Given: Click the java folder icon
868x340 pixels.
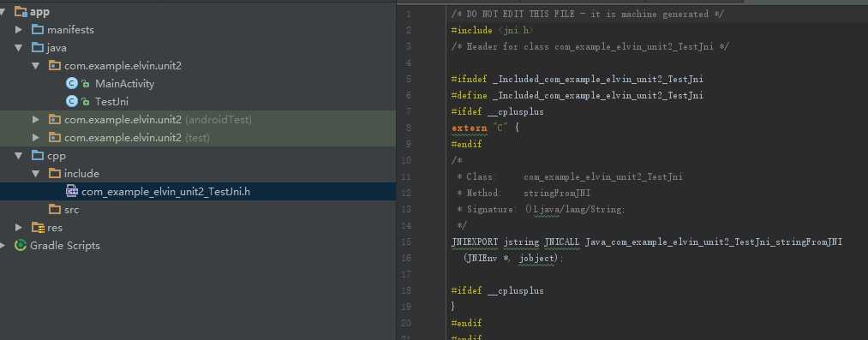Looking at the screenshot, I should coord(38,48).
